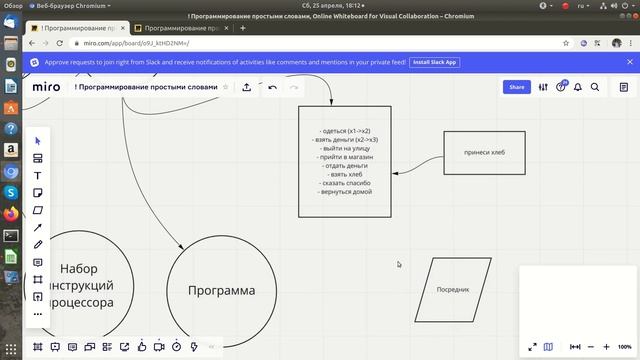Undo the last action
The width and height of the screenshot is (640, 360).
[x=273, y=87]
